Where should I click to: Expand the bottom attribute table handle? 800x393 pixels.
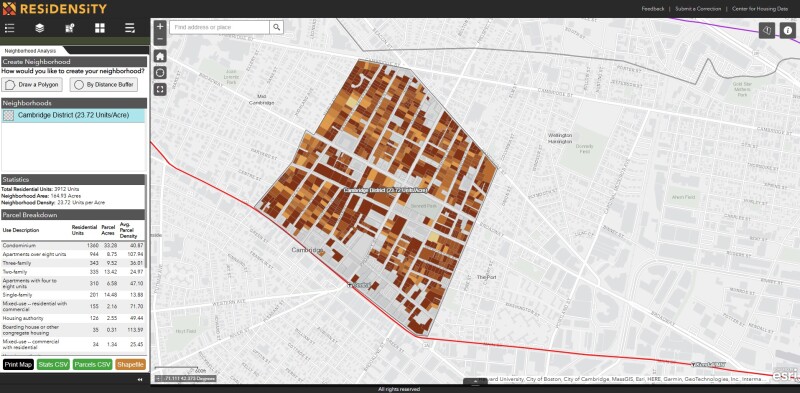tap(475, 381)
